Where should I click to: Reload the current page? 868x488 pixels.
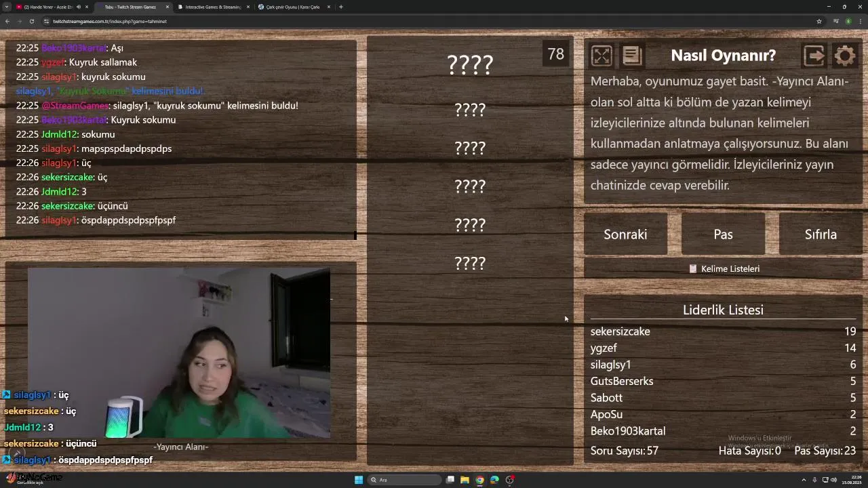(31, 21)
